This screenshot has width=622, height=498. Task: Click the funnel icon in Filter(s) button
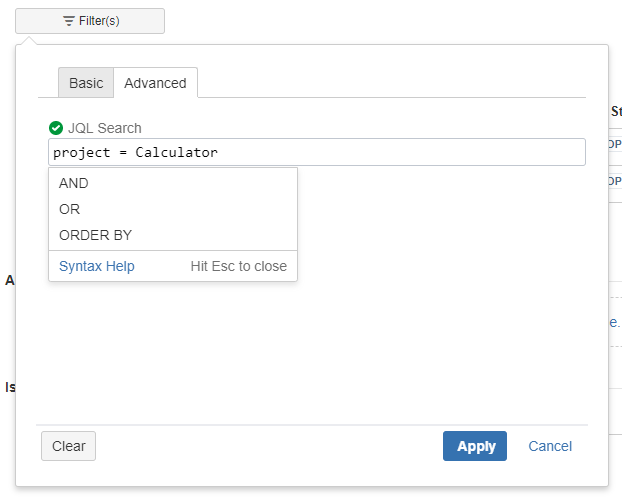(x=69, y=21)
